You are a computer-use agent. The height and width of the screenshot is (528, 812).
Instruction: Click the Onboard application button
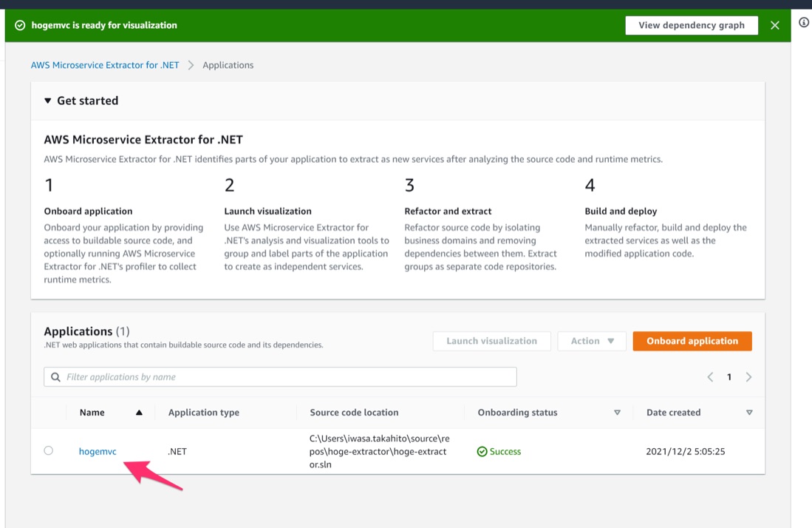692,341
